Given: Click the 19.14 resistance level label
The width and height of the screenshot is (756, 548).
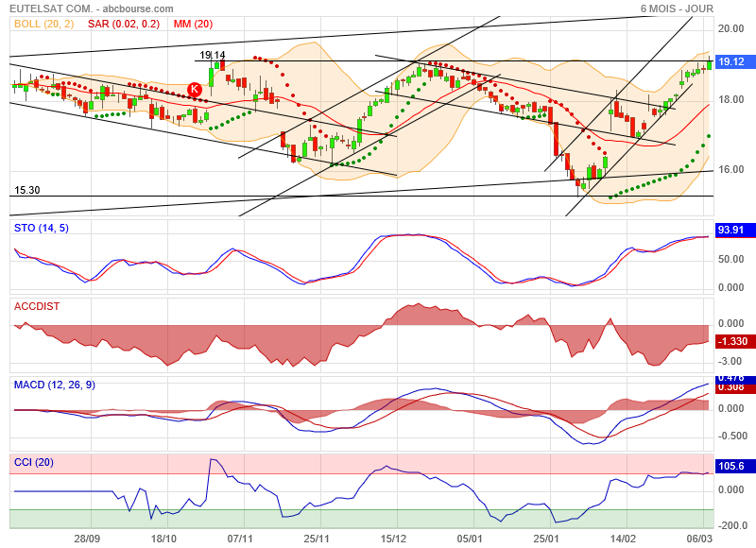Looking at the screenshot, I should point(213,55).
